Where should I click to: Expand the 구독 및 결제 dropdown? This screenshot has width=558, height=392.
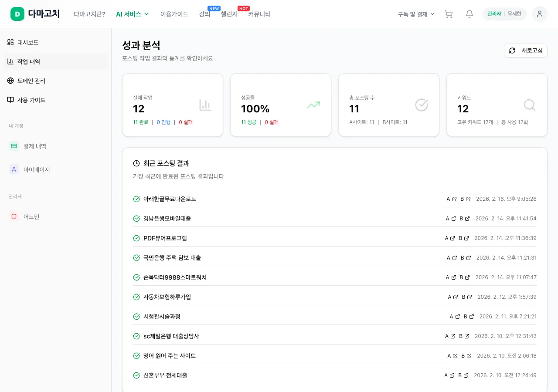(x=416, y=14)
